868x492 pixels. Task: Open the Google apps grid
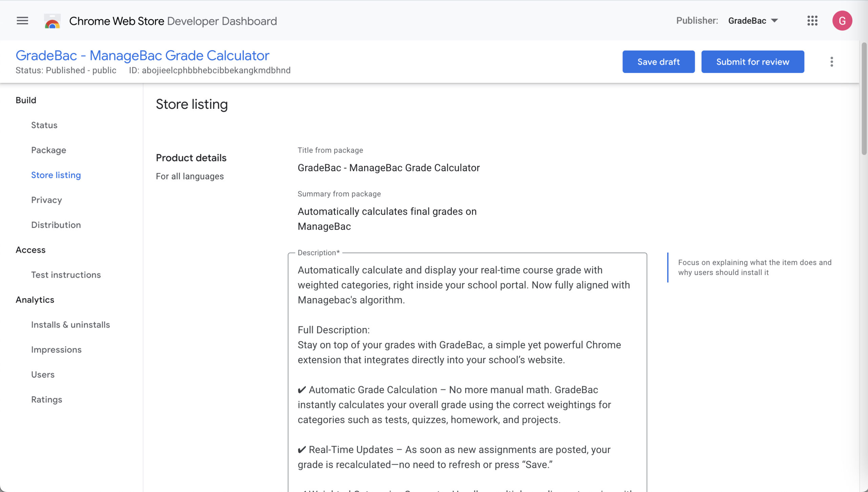tap(812, 21)
